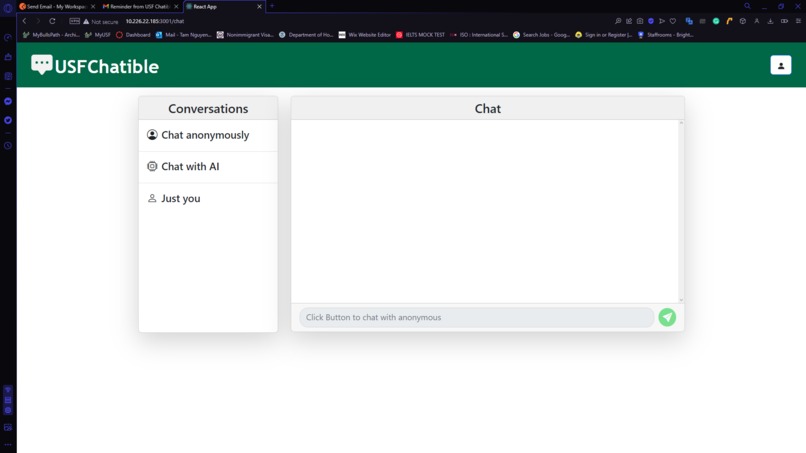Go forward in browser history
The height and width of the screenshot is (453, 806).
click(x=38, y=21)
